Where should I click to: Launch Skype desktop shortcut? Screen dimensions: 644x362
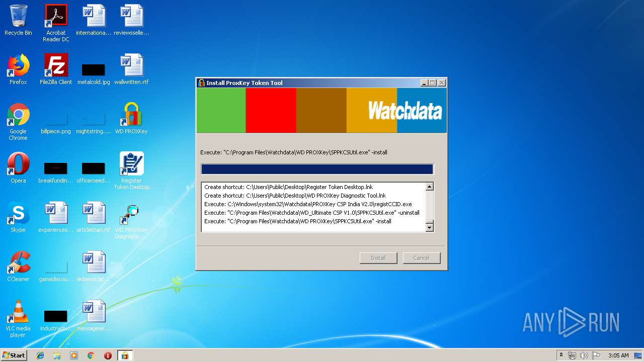pos(18,217)
